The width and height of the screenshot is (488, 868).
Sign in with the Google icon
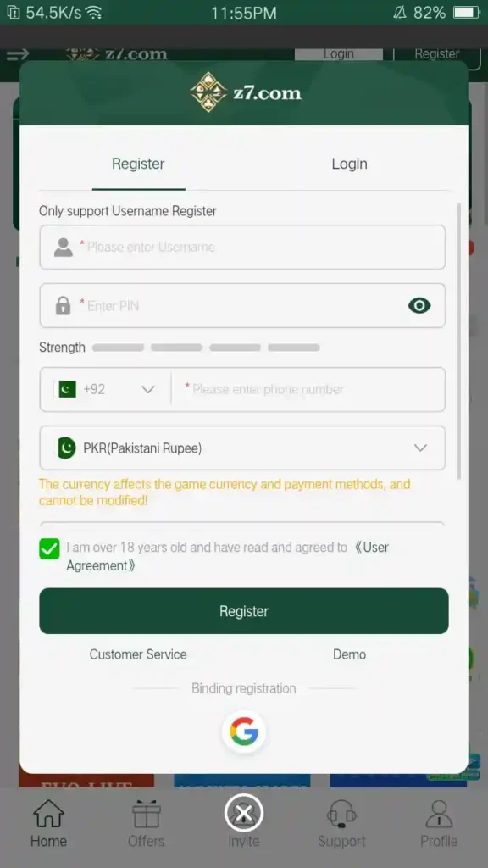244,732
